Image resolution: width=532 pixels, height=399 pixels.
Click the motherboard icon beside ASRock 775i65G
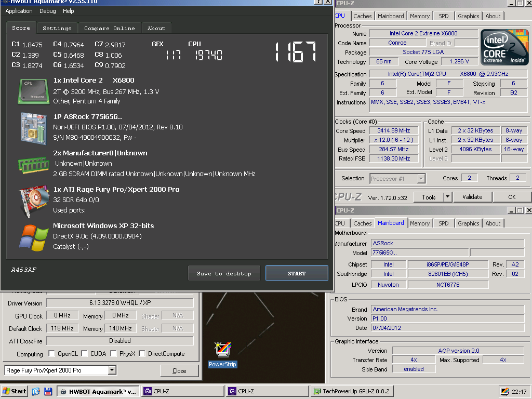click(33, 128)
